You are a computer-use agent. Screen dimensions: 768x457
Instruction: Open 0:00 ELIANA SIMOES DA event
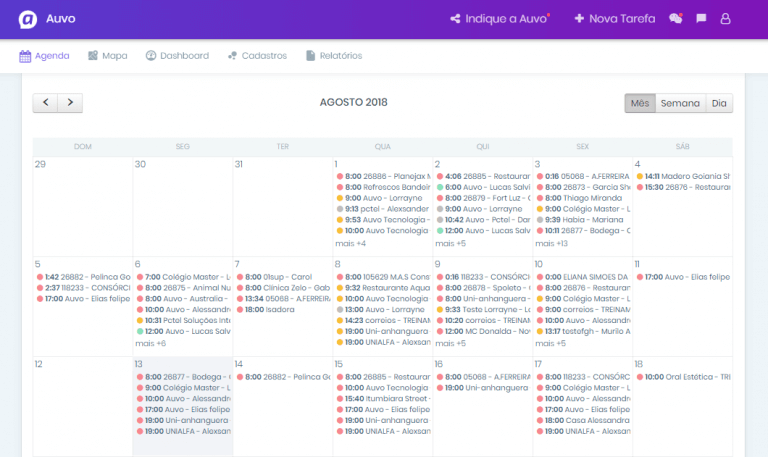click(x=583, y=277)
